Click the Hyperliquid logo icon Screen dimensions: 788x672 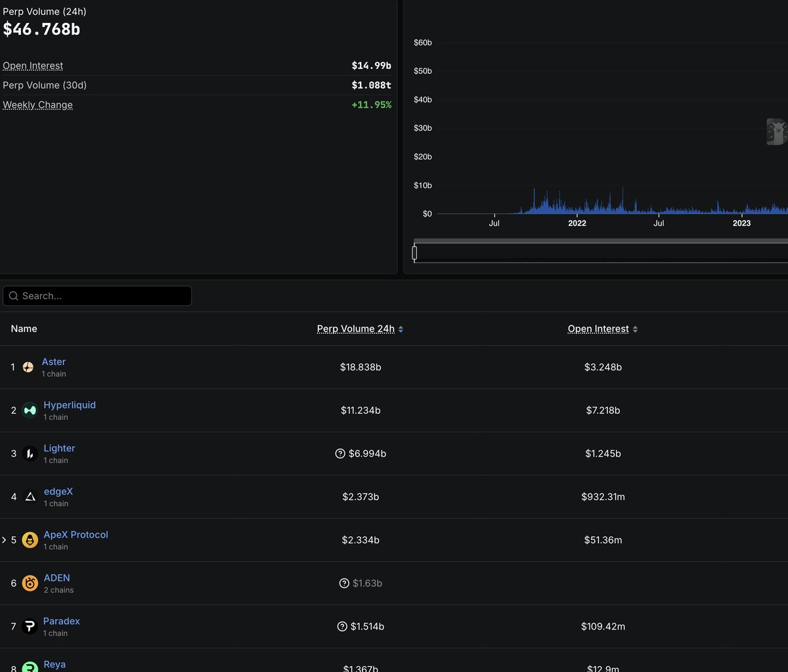pyautogui.click(x=30, y=410)
